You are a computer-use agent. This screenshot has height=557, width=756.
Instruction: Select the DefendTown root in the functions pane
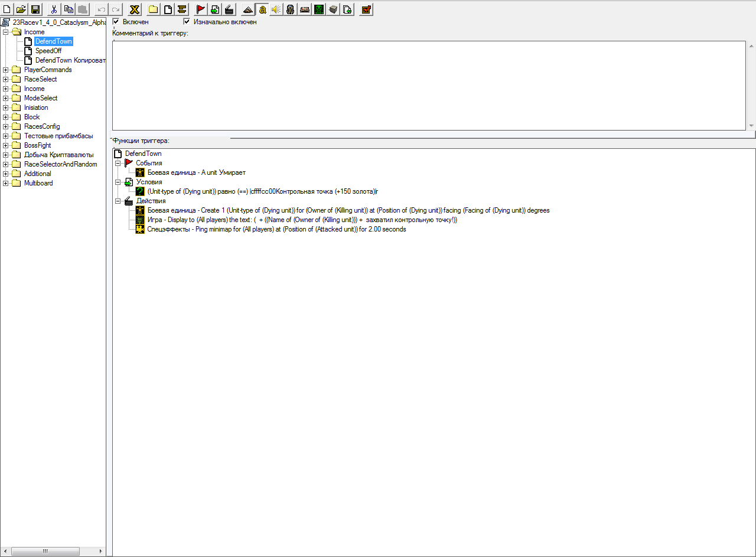tap(143, 154)
